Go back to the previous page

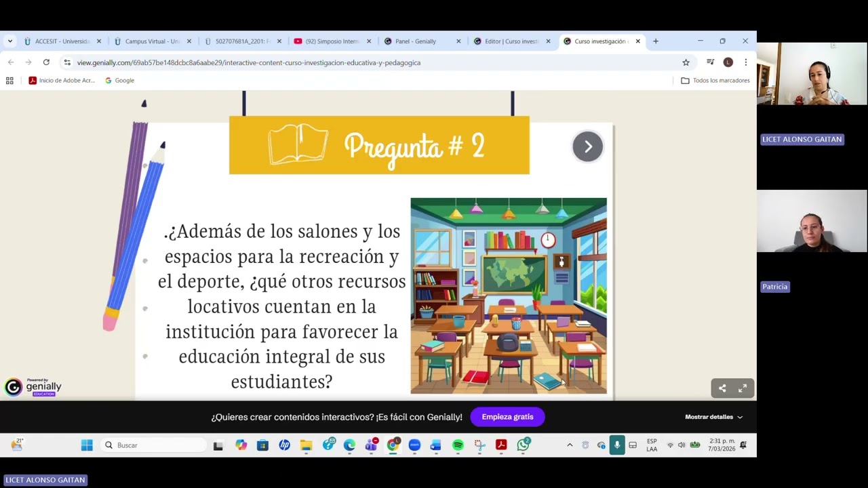[11, 62]
